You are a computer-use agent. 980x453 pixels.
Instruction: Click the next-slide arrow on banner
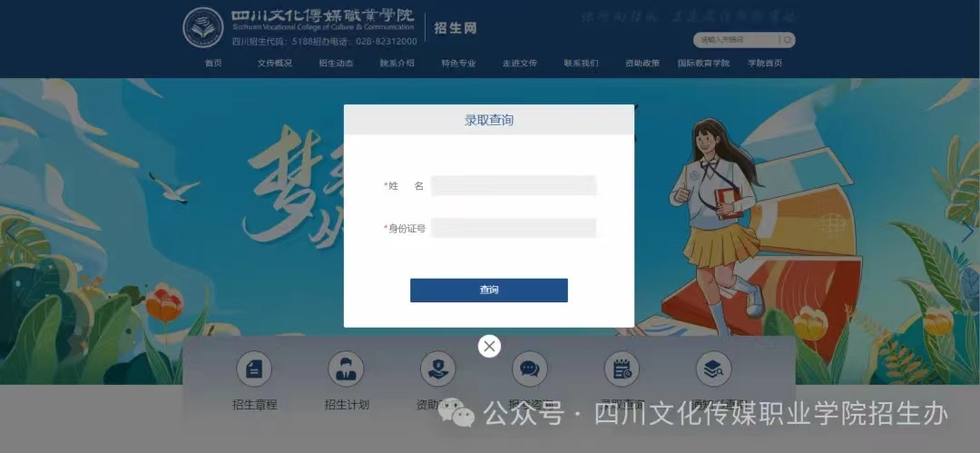967,231
